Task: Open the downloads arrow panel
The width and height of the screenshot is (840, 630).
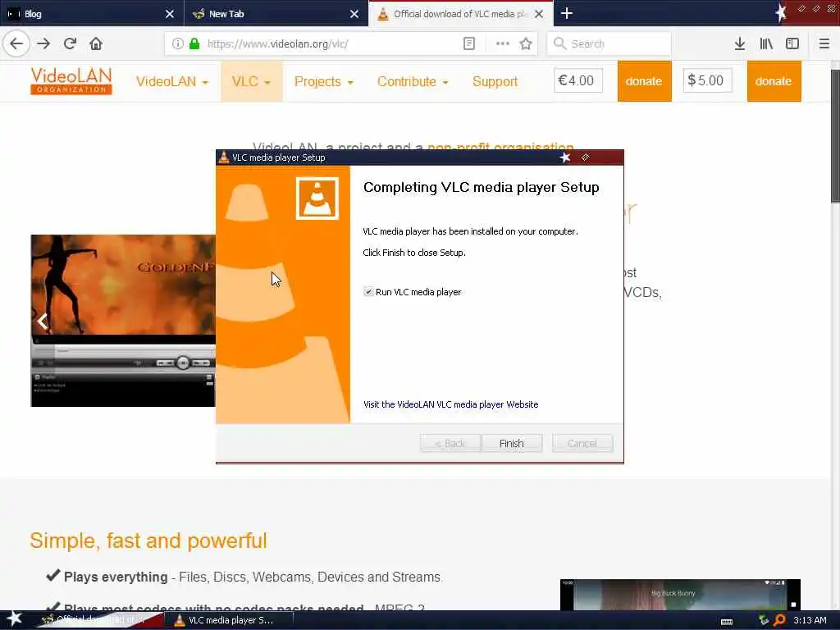Action: pyautogui.click(x=740, y=44)
